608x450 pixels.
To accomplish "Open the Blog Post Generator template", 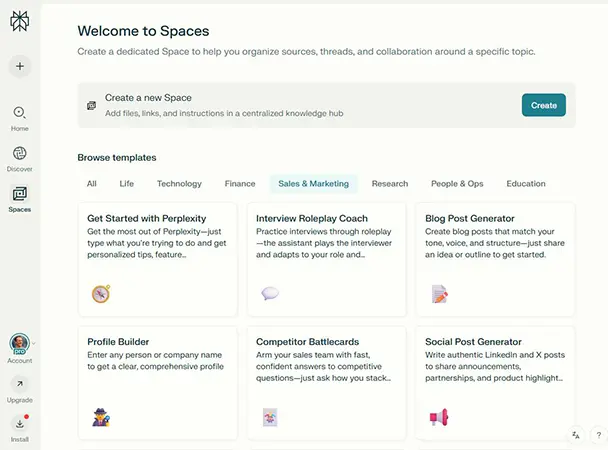I will 495,259.
